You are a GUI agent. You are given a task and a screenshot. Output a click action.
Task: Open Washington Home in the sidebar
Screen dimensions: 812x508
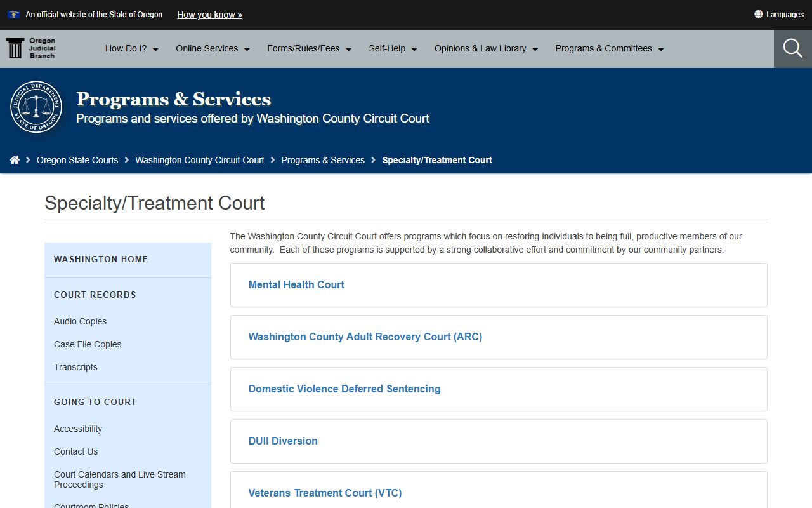pyautogui.click(x=101, y=259)
